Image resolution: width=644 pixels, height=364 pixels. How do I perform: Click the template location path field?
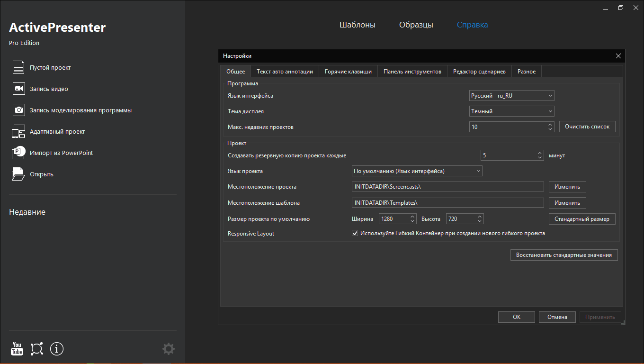[x=448, y=203]
